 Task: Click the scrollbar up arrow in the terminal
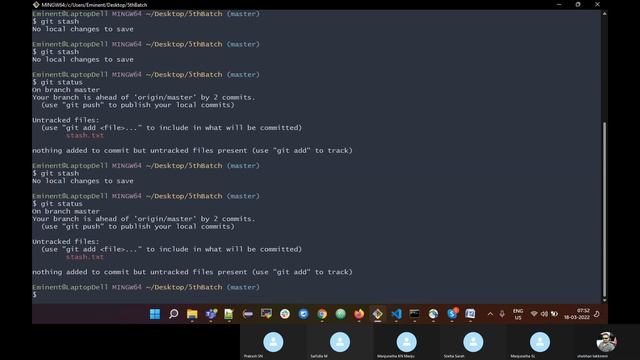coord(604,13)
